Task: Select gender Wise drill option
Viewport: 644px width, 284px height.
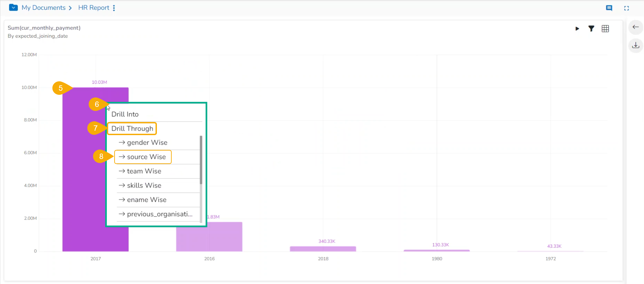Action: pyautogui.click(x=147, y=143)
